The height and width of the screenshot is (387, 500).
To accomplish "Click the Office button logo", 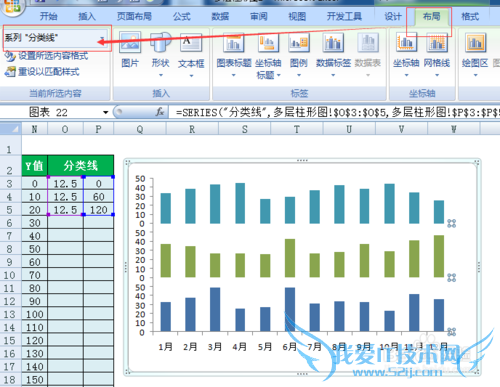I will pos(12,7).
